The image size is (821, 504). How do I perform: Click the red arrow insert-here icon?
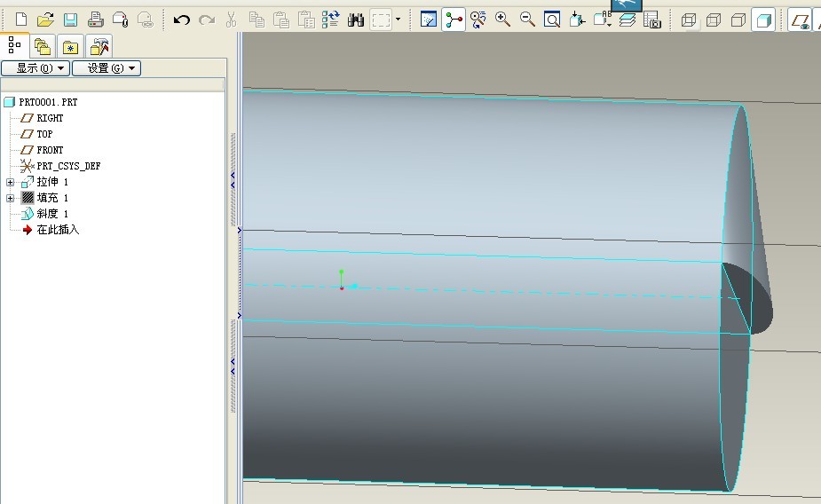pyautogui.click(x=28, y=230)
